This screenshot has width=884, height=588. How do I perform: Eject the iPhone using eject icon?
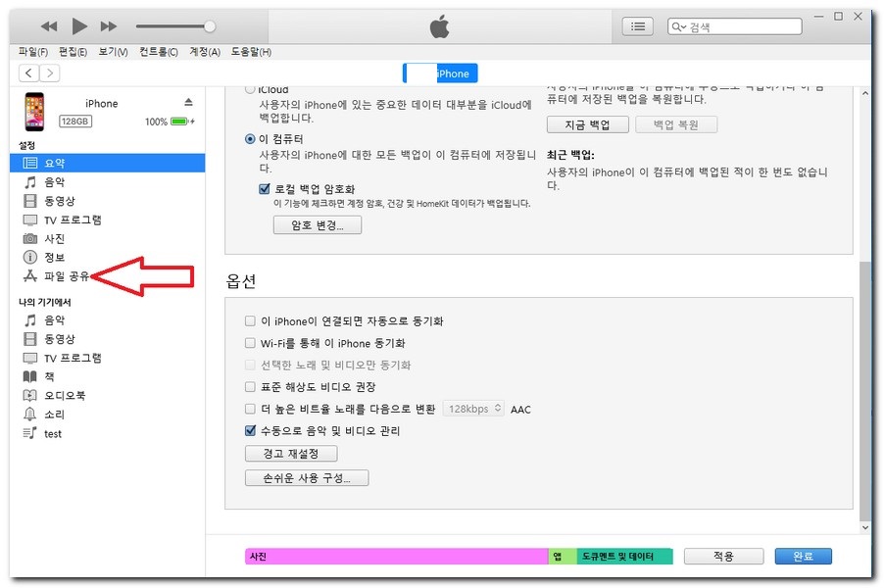[x=188, y=103]
